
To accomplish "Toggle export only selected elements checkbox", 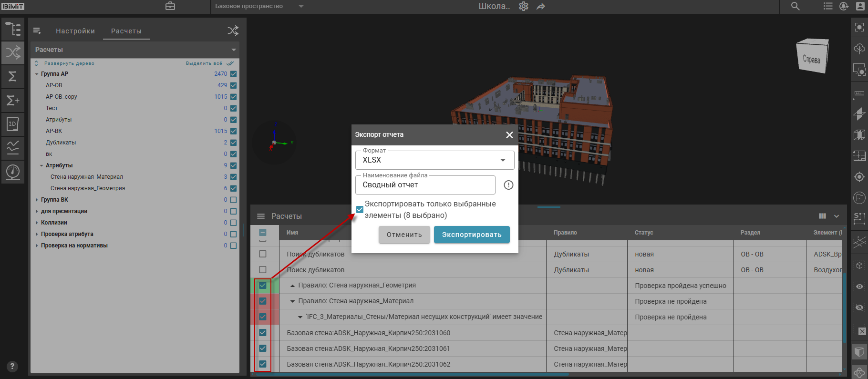I will pos(360,210).
